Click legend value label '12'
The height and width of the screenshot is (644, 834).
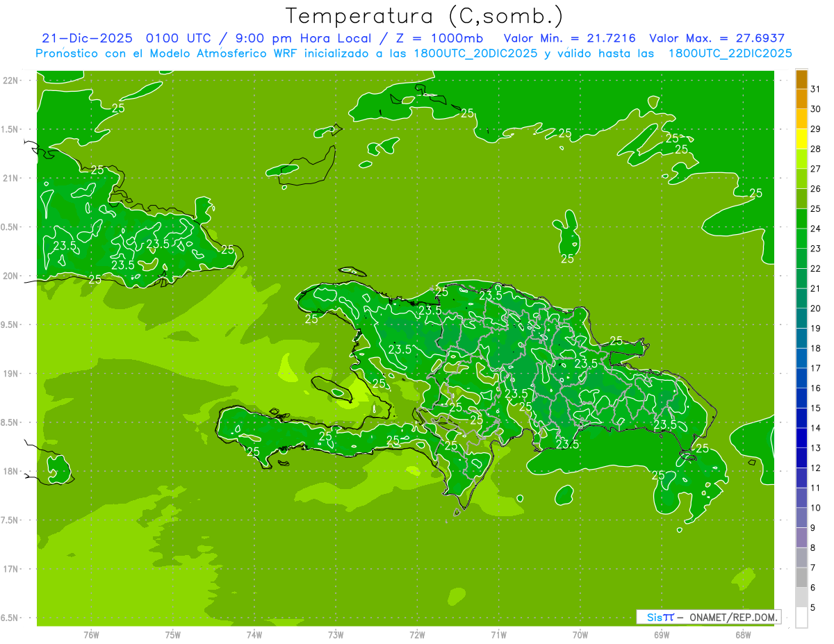(x=816, y=468)
